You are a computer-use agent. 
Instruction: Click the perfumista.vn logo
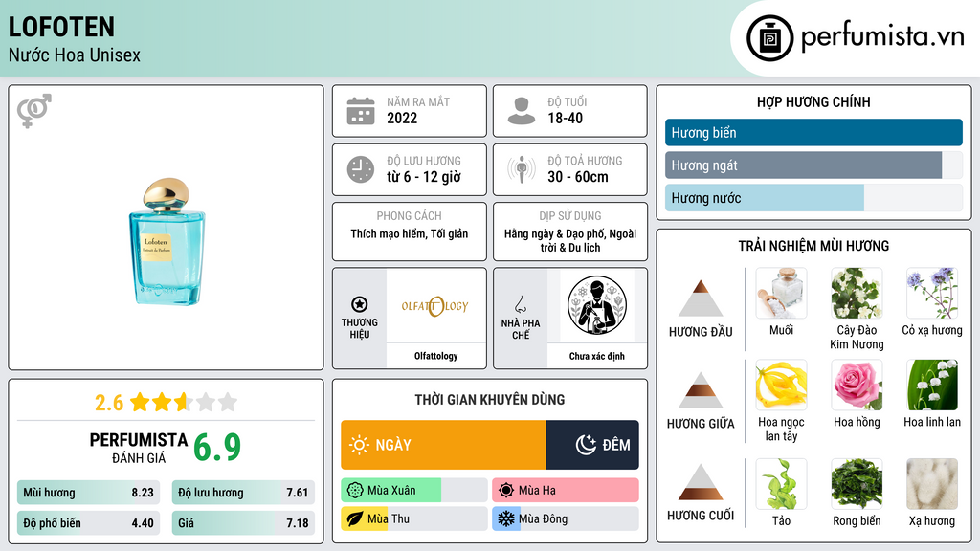[x=855, y=37]
